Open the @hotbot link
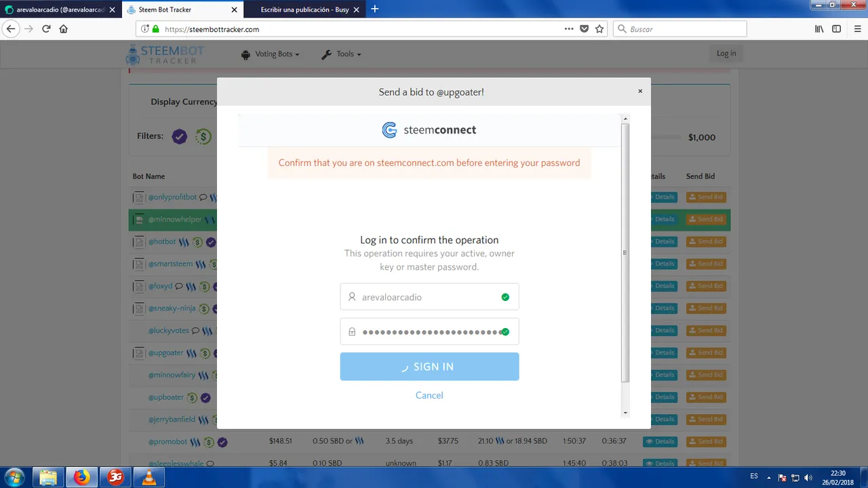Image resolution: width=868 pixels, height=488 pixels. (x=162, y=241)
